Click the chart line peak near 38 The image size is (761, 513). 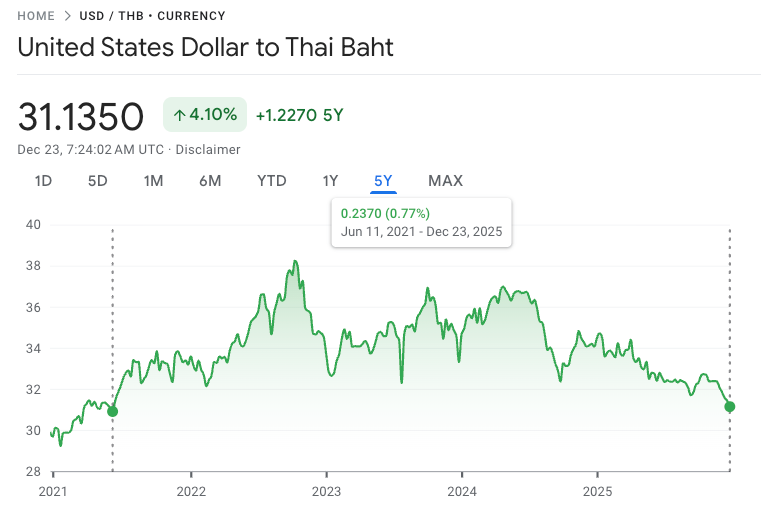pyautogui.click(x=295, y=262)
